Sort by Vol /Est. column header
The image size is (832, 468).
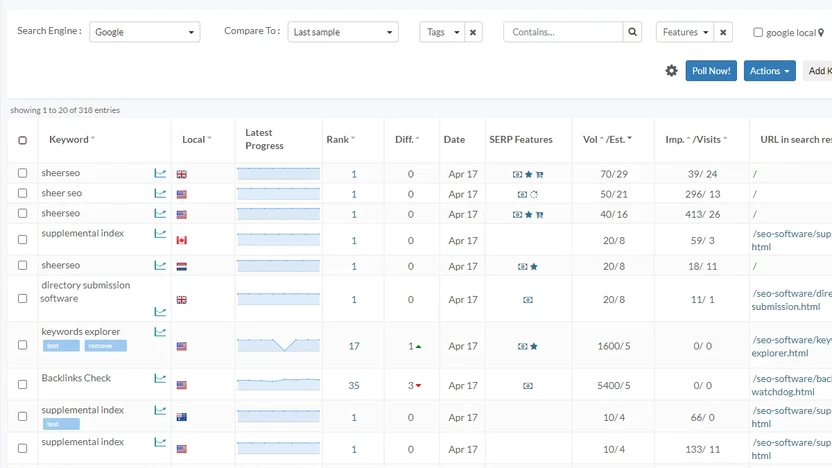point(607,140)
